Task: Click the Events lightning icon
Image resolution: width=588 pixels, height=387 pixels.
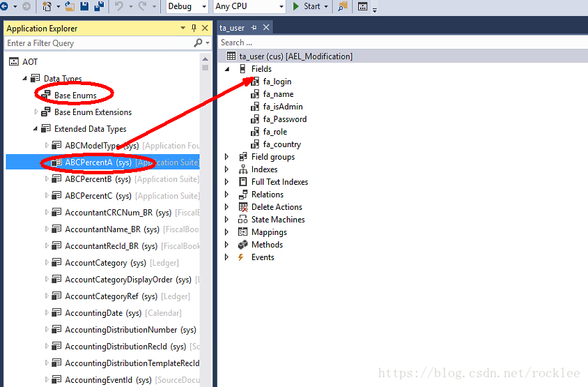Action: pos(241,257)
